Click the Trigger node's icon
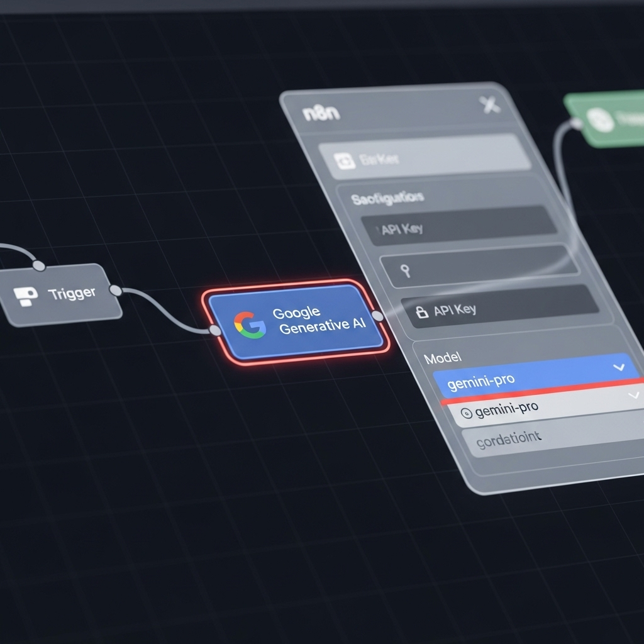644x644 pixels. pyautogui.click(x=25, y=296)
